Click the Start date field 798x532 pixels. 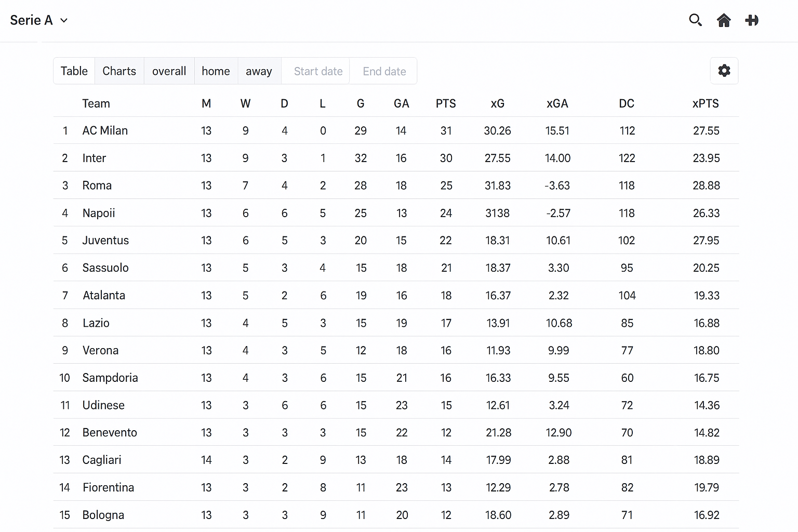tap(318, 71)
